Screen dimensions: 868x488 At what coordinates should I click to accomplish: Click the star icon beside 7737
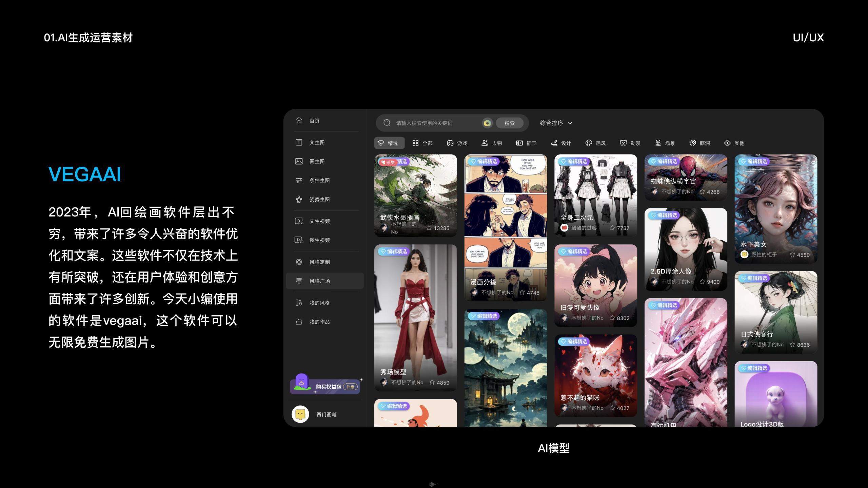point(612,228)
